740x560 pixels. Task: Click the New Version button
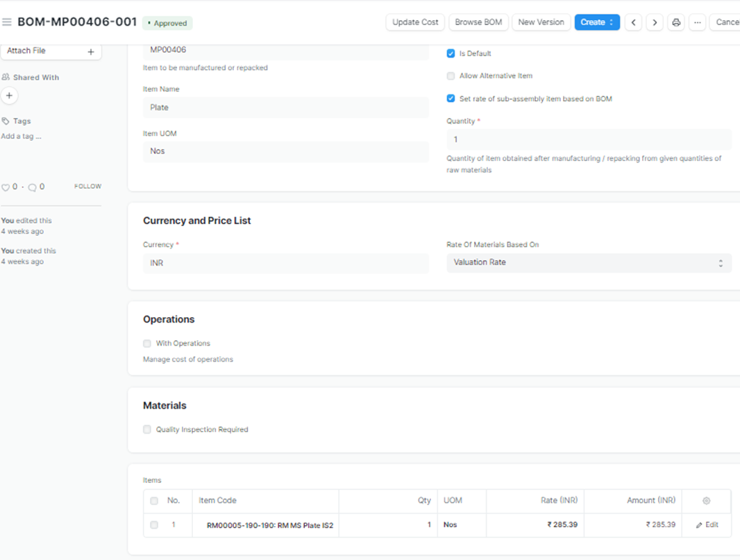click(541, 22)
